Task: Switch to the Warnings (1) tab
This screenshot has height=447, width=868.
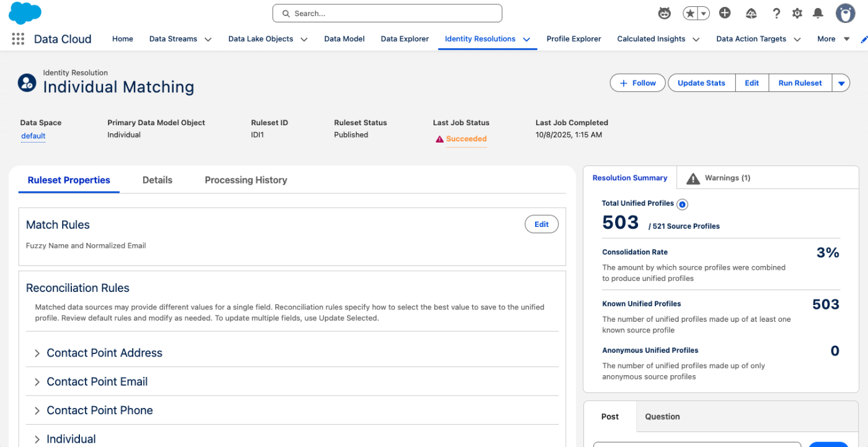Action: tap(720, 178)
